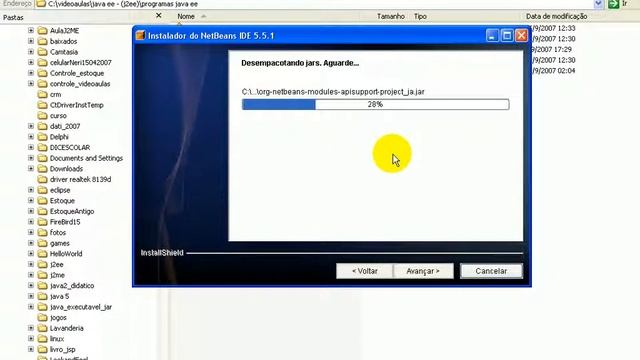Select the j2ee folder icon
This screenshot has width=640, height=360.
(42, 264)
